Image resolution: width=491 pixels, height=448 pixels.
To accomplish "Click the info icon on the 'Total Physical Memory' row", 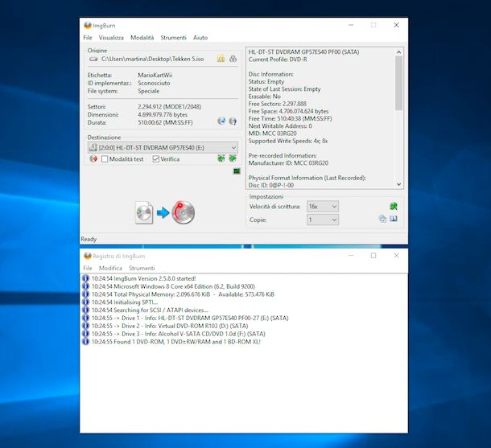I will point(85,294).
